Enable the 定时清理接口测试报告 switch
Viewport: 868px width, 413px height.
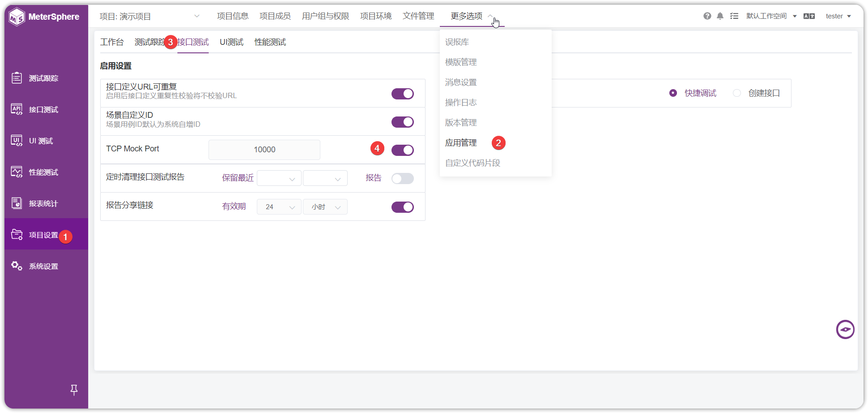[x=402, y=178]
